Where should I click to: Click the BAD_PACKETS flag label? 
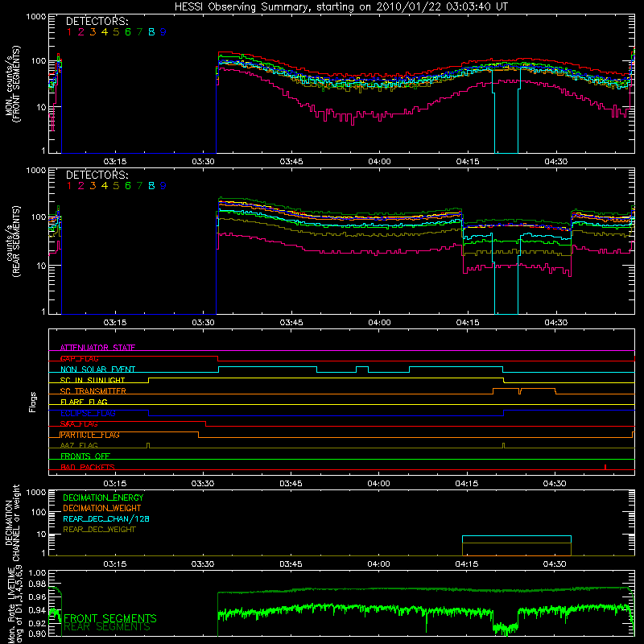(x=88, y=467)
